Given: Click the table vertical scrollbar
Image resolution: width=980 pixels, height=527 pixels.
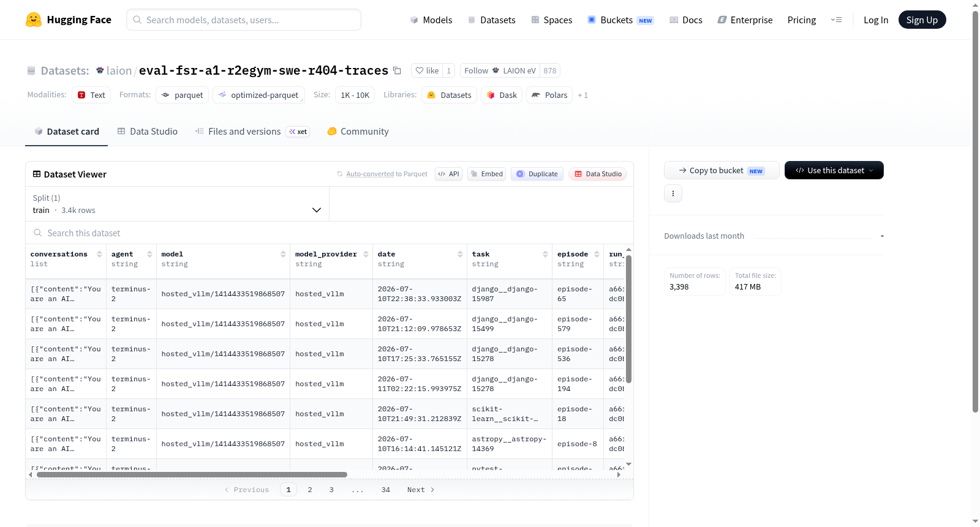Looking at the screenshot, I should (x=628, y=318).
